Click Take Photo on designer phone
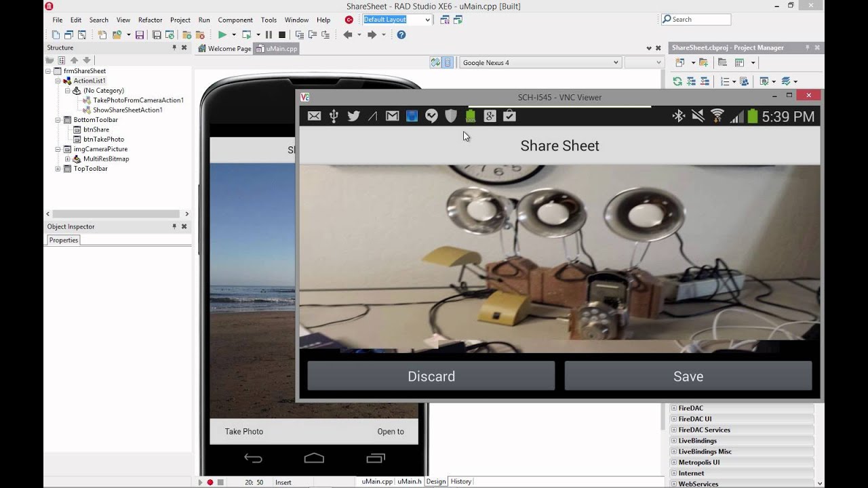Viewport: 868px width, 488px height. [244, 432]
